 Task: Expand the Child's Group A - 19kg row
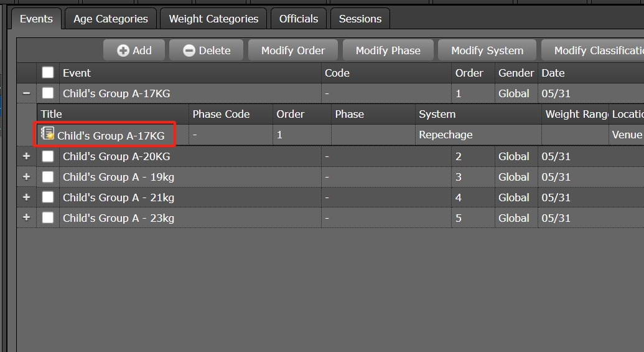coord(26,177)
